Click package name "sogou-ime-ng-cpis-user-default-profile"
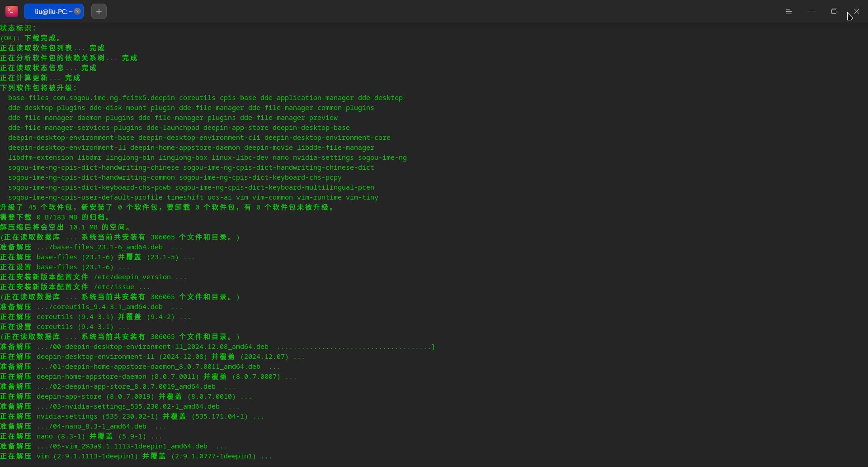The image size is (868, 467). tap(85, 197)
